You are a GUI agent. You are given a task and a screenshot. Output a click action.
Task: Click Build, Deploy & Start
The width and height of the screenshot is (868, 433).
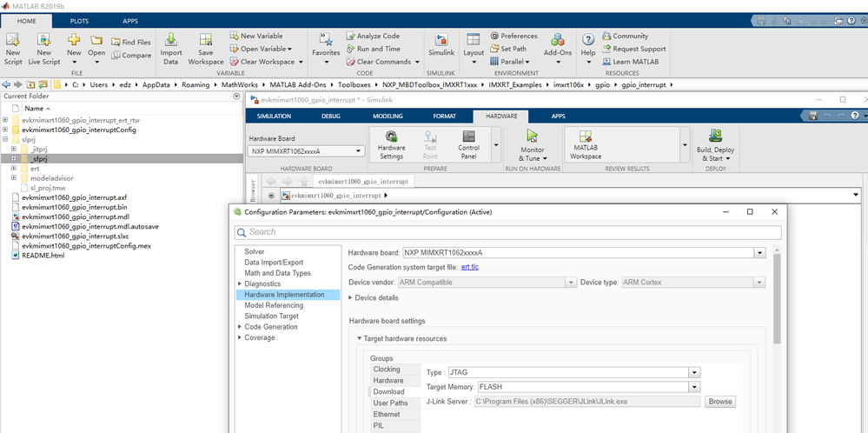716,145
